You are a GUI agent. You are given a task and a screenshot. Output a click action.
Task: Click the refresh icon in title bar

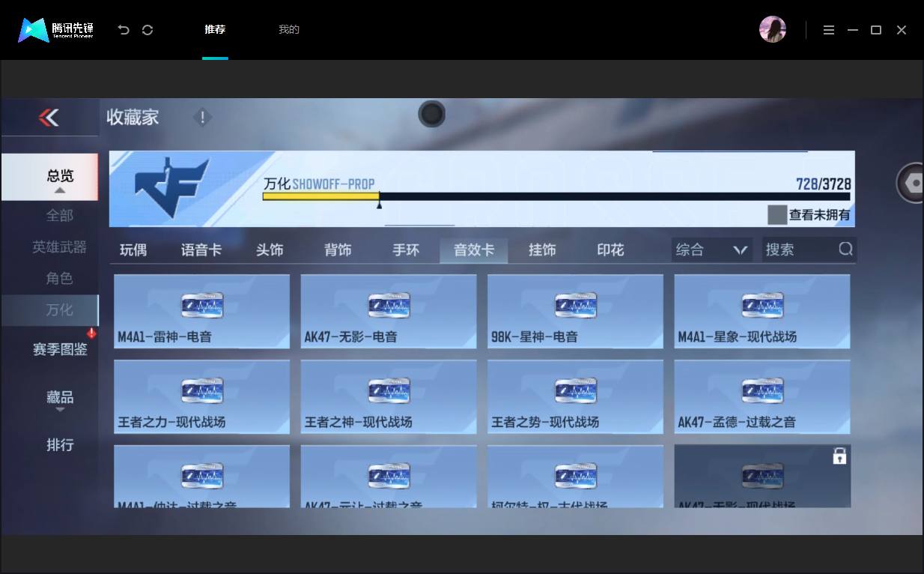click(x=148, y=30)
